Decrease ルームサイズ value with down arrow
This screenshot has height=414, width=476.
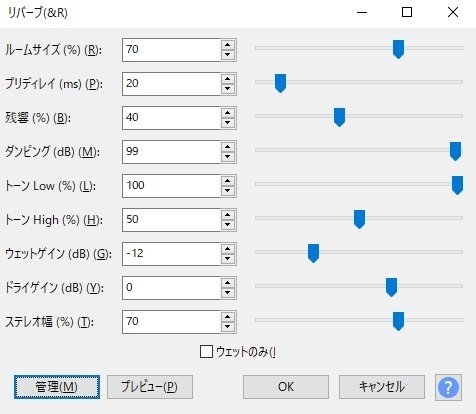[x=228, y=55]
